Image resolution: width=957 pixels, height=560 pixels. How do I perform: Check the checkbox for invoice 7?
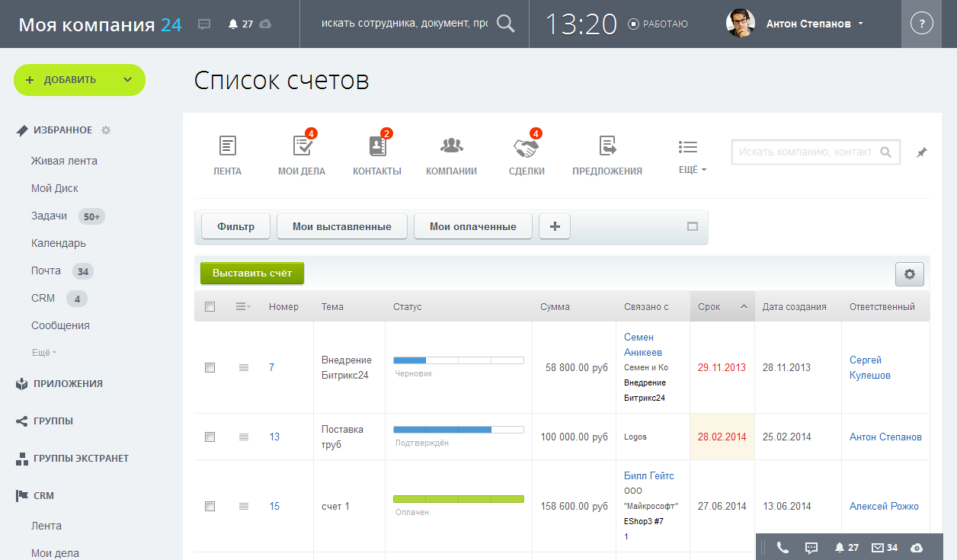click(x=210, y=367)
